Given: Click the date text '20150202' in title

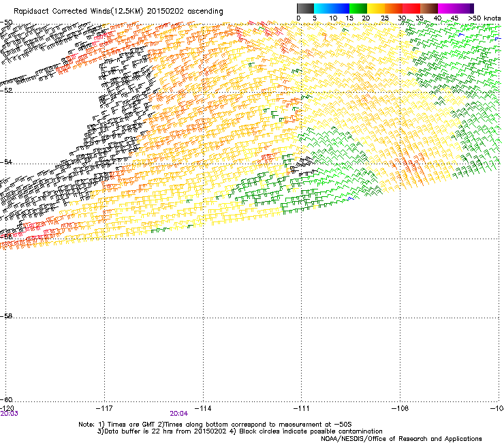Looking at the screenshot, I should pyautogui.click(x=166, y=12).
